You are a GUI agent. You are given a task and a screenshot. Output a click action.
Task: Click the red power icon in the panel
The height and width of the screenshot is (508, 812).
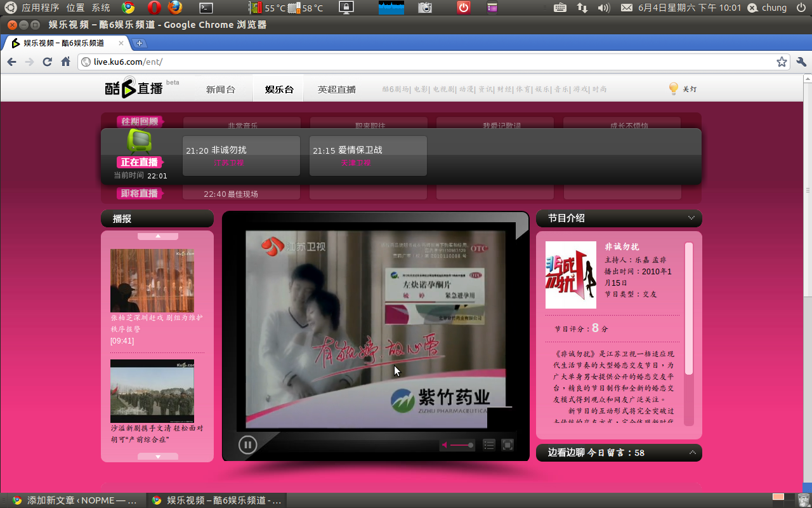[464, 8]
